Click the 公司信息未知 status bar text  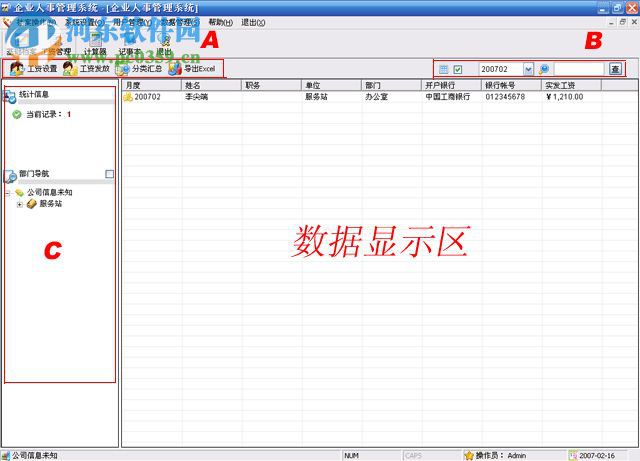[x=35, y=455]
